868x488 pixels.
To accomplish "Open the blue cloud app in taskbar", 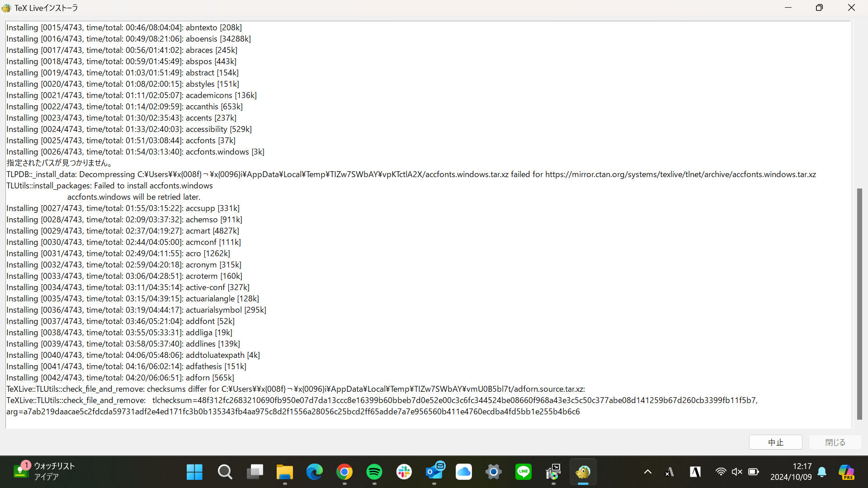I will [464, 472].
